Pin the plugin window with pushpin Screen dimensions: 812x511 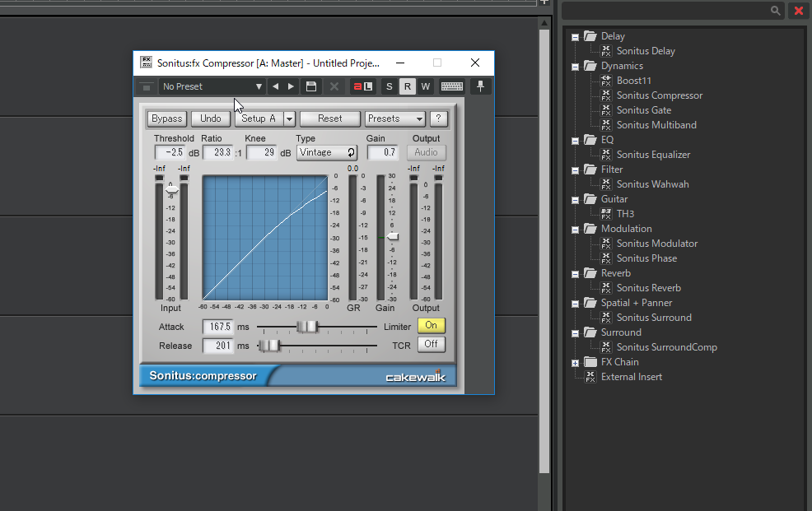point(481,86)
